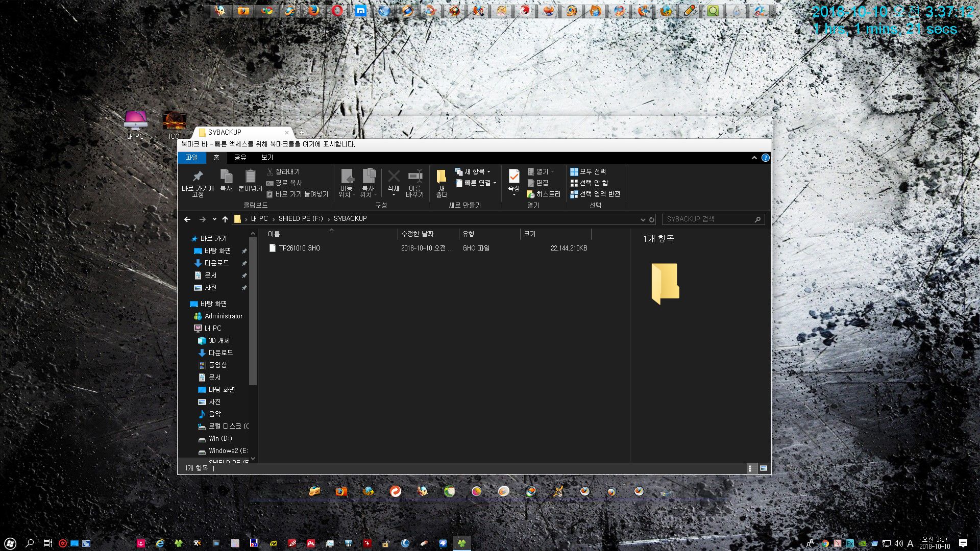Expand Delete (삭제) dropdown arrow

[394, 195]
